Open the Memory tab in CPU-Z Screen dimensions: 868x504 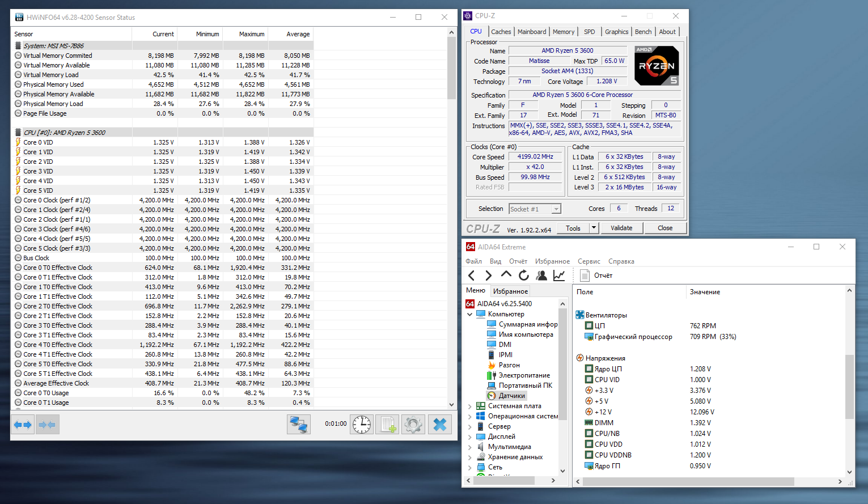click(564, 32)
